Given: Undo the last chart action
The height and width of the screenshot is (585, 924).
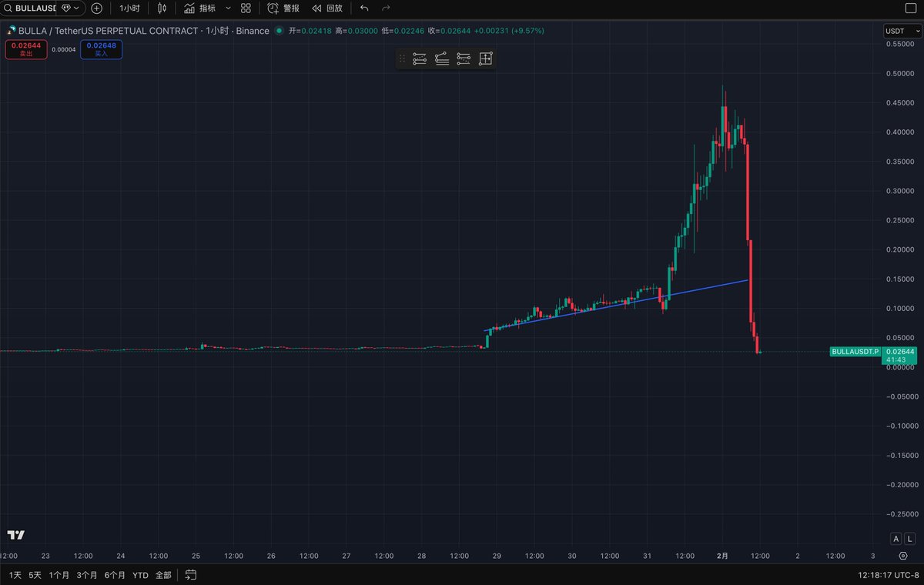Looking at the screenshot, I should (364, 8).
